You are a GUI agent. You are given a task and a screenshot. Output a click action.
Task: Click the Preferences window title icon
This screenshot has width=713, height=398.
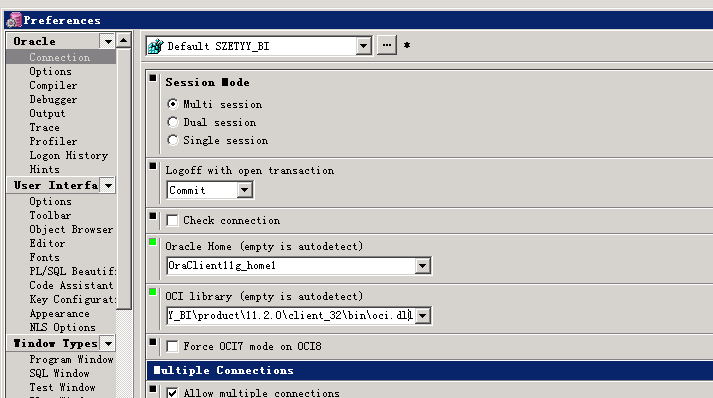[14, 20]
